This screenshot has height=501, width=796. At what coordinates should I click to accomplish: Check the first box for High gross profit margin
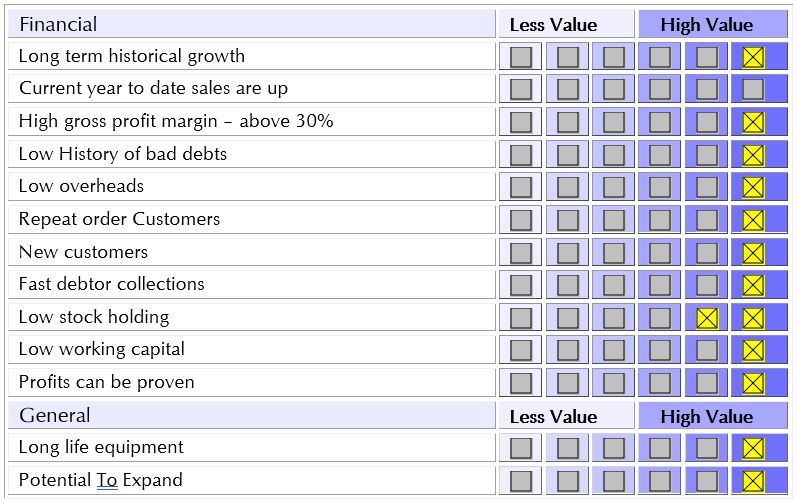click(521, 122)
